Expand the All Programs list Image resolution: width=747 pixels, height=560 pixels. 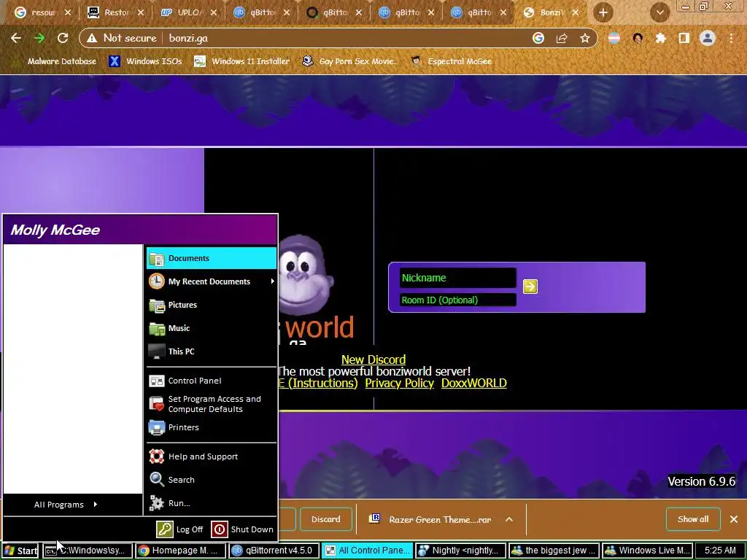pos(66,505)
